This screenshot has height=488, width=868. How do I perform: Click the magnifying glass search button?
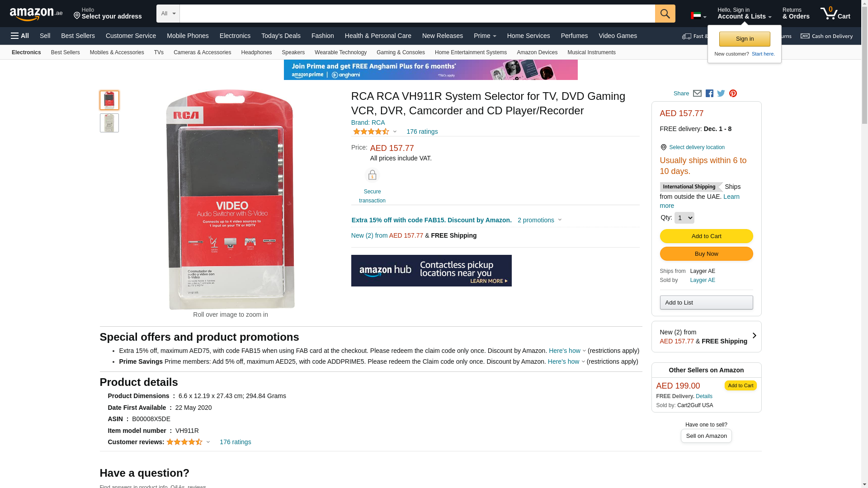pos(665,14)
